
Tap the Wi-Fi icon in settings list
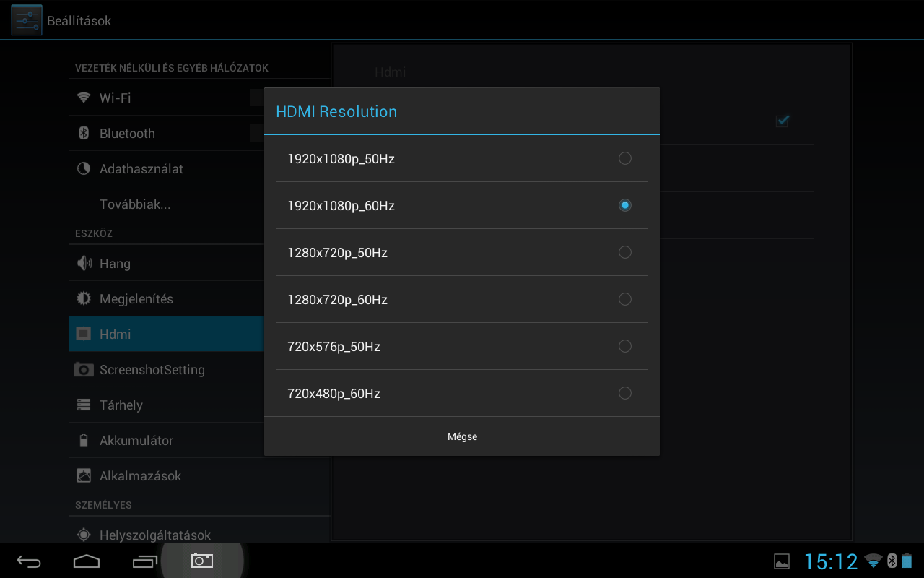click(84, 98)
